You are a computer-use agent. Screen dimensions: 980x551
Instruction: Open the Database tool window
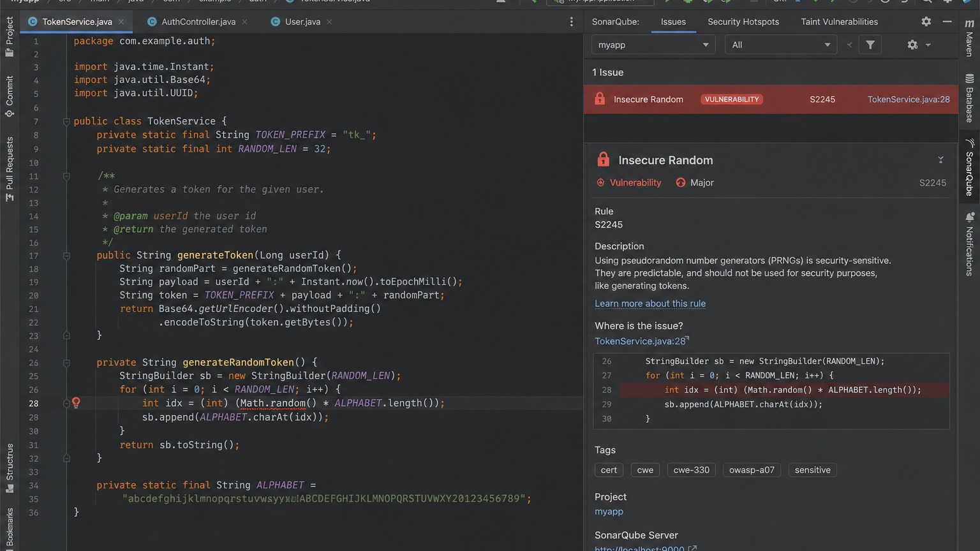pos(969,98)
